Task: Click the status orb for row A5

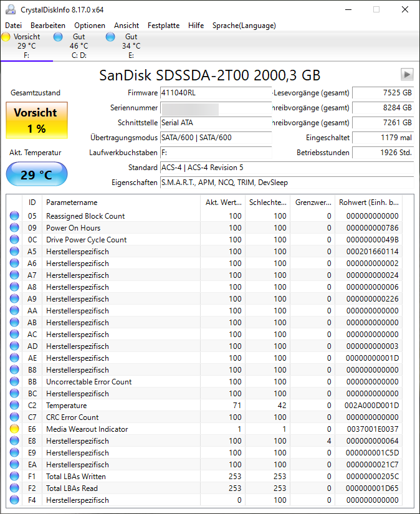Action: (14, 251)
